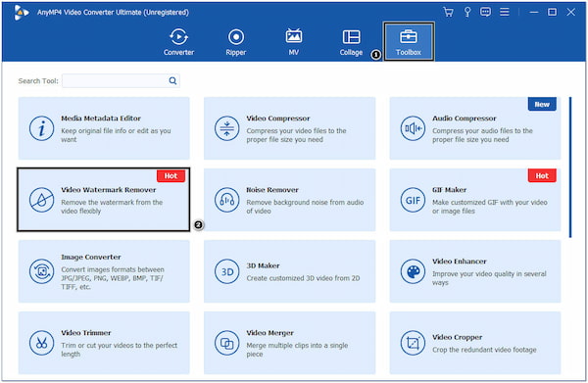
Task: Click 'Merge multiple clips' description
Action: point(297,350)
